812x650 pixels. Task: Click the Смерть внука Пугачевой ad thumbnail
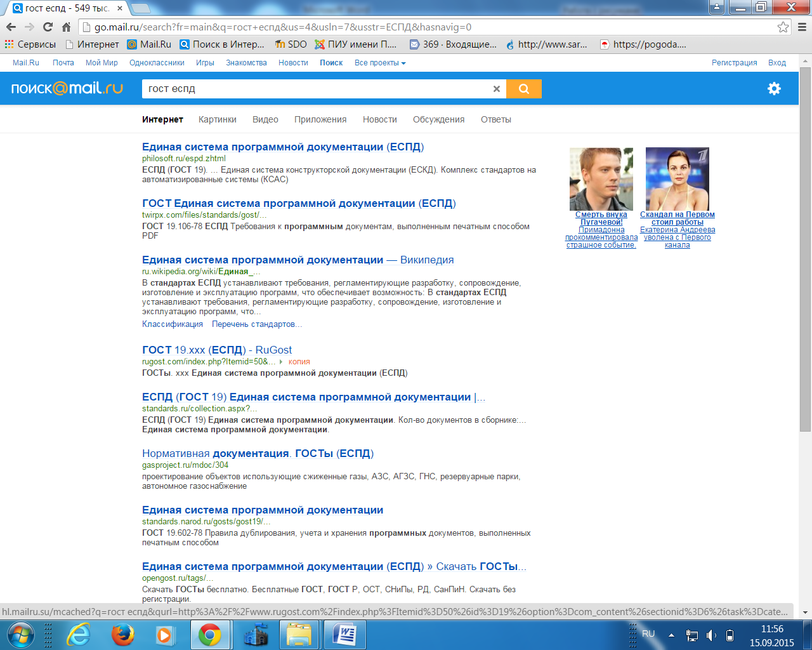(x=601, y=179)
